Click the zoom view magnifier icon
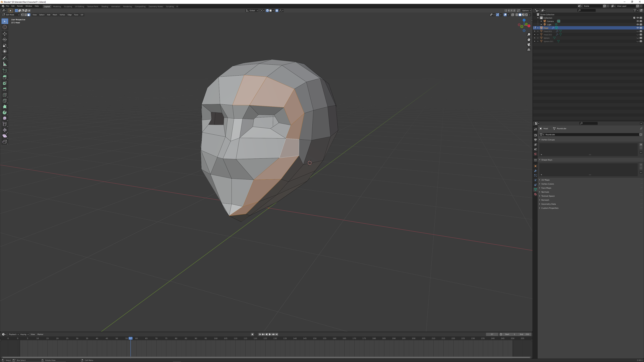 529,35
